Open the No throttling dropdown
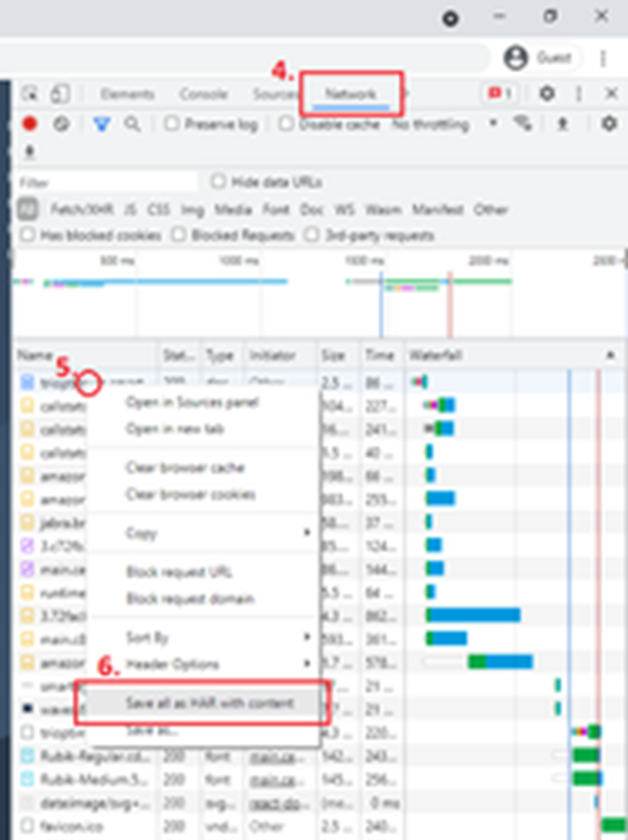The height and width of the screenshot is (840, 628). 444,124
